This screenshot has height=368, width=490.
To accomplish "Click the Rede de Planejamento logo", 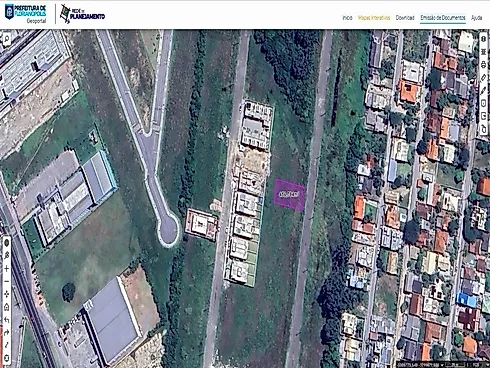I will tap(82, 14).
